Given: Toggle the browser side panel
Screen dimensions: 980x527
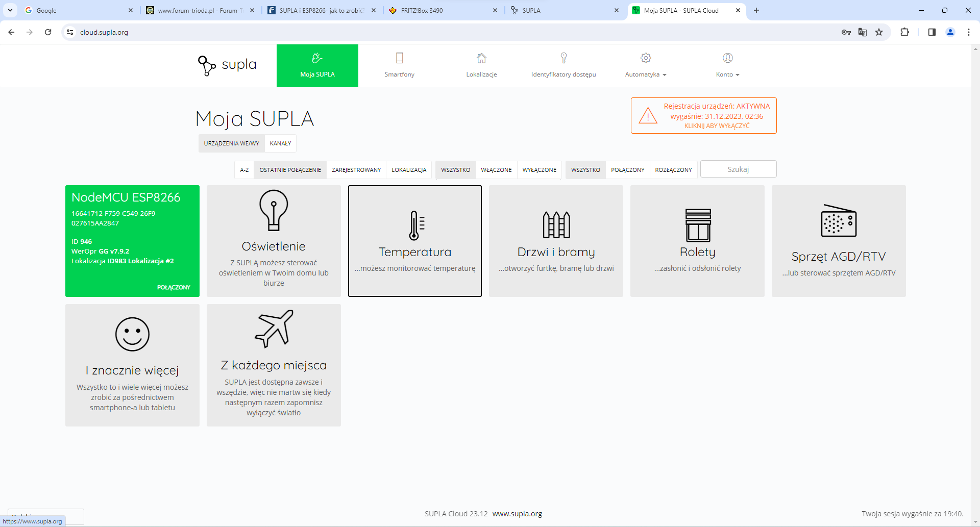Looking at the screenshot, I should (932, 32).
